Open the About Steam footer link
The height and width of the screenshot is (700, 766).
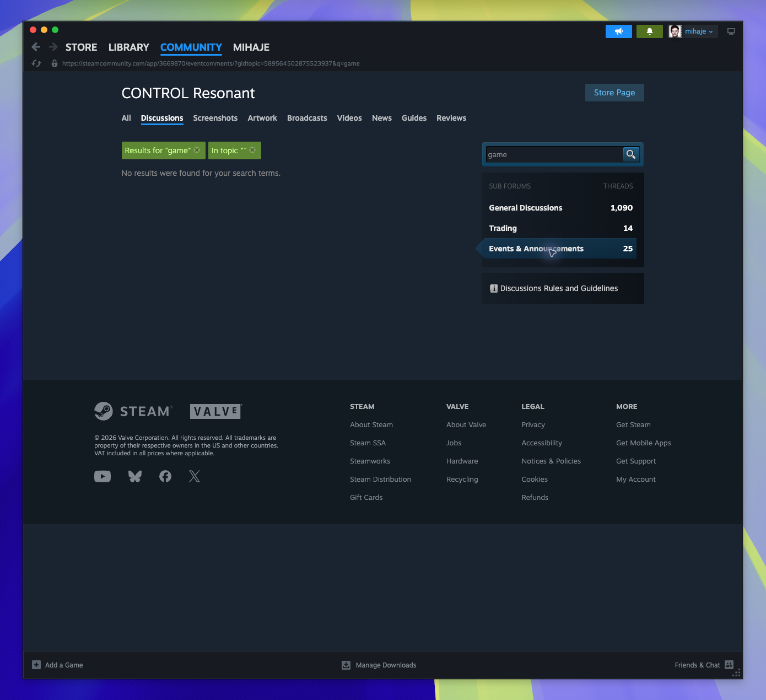(371, 425)
